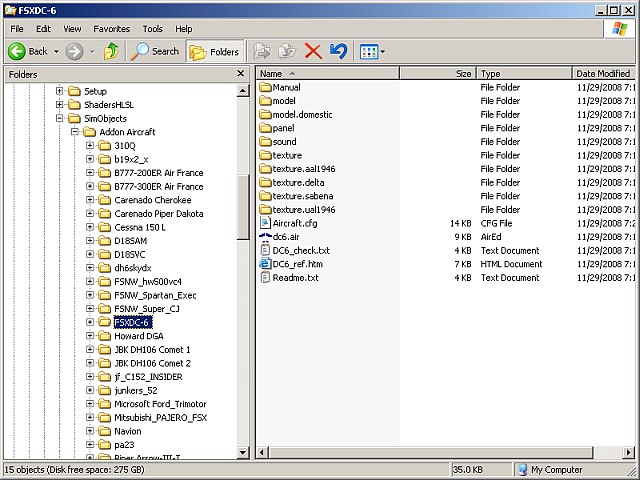
Task: Select the texture.ual1946 folder icon
Action: (265, 209)
